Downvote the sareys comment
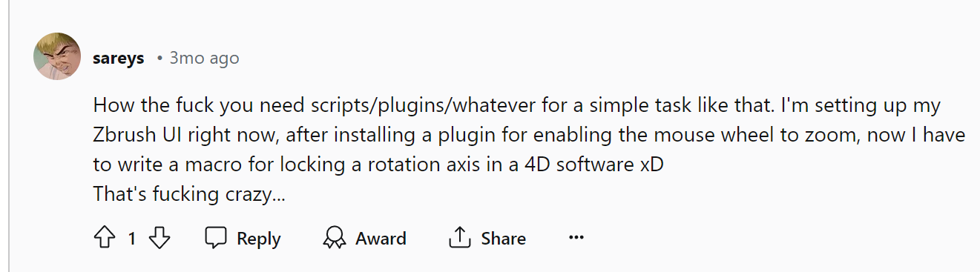Screen dimensions: 980x272 160,239
